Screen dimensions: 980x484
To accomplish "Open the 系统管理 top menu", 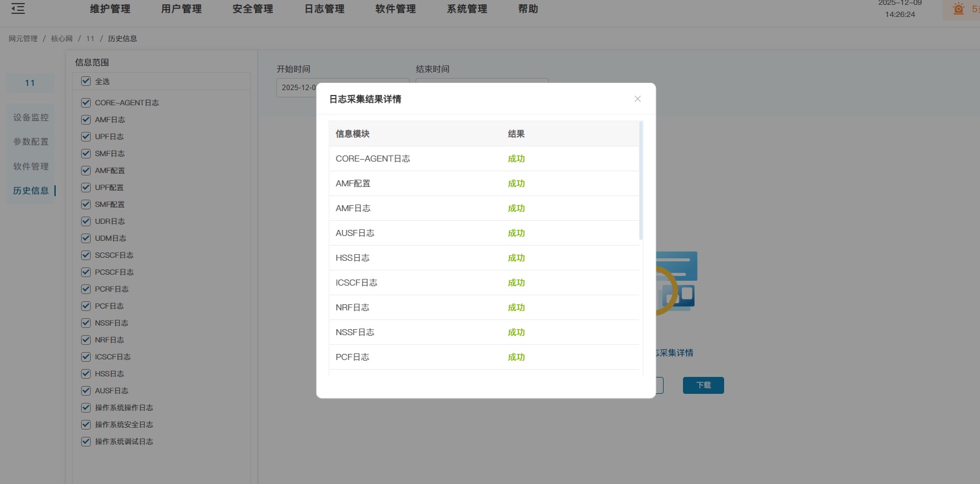I will point(467,9).
